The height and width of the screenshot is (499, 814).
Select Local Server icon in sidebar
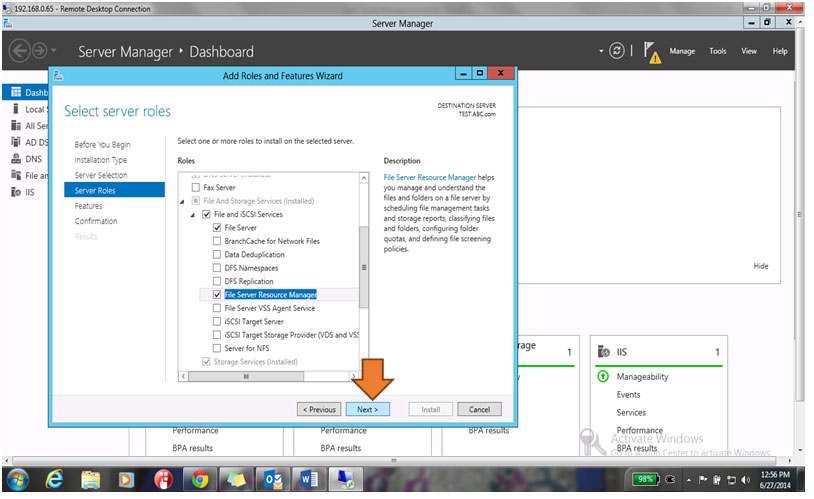pos(16,109)
